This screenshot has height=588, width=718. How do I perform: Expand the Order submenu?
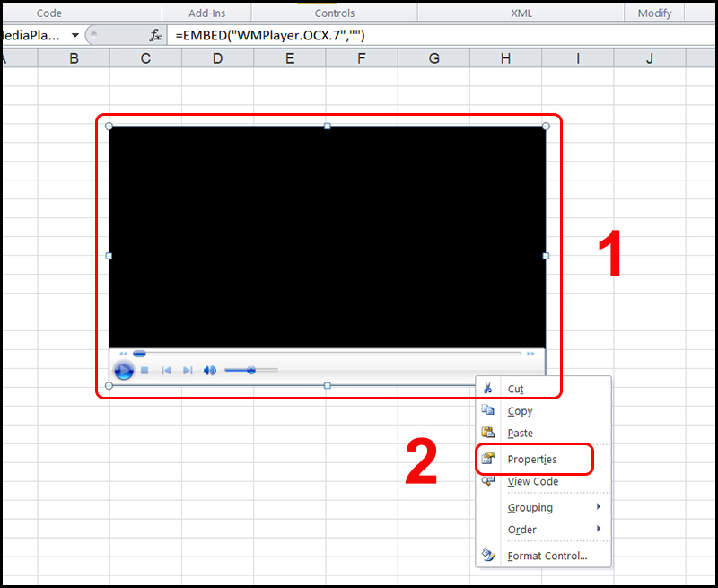[x=543, y=530]
